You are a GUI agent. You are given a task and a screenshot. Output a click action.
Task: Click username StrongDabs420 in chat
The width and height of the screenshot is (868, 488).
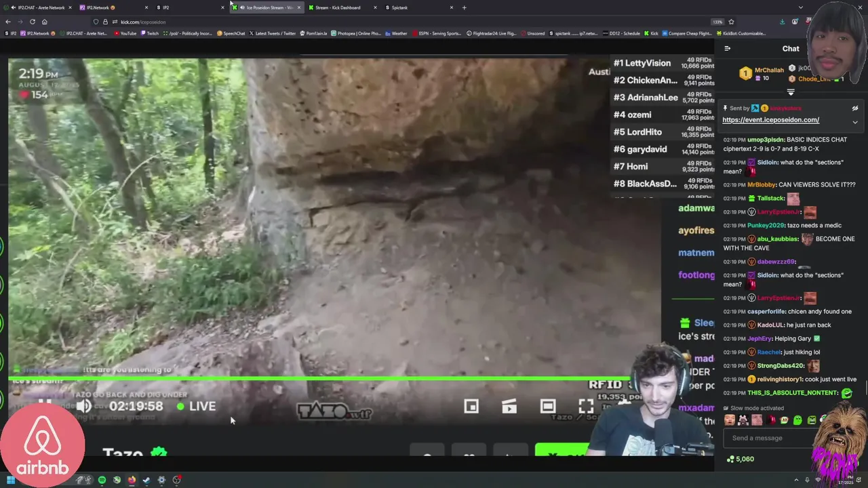780,366
